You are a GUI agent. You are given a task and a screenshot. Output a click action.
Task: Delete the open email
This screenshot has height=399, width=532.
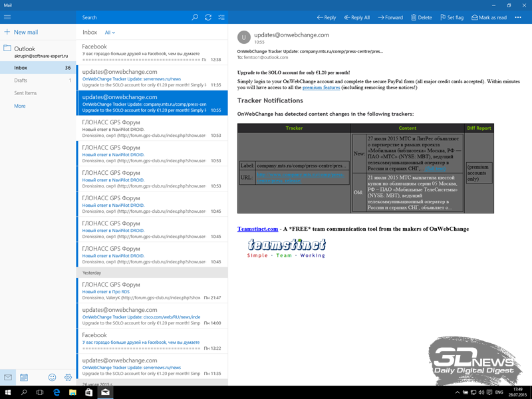[422, 18]
